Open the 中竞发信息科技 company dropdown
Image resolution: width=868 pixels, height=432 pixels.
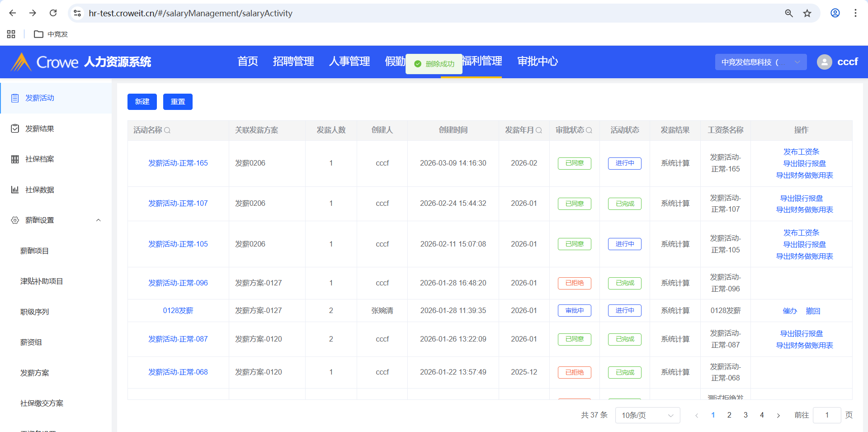(760, 62)
